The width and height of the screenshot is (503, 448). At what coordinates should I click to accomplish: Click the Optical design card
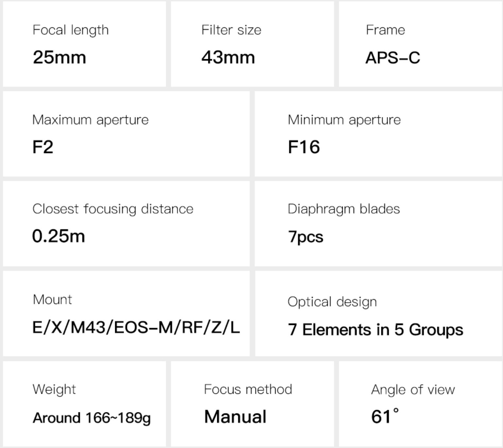pyautogui.click(x=378, y=314)
